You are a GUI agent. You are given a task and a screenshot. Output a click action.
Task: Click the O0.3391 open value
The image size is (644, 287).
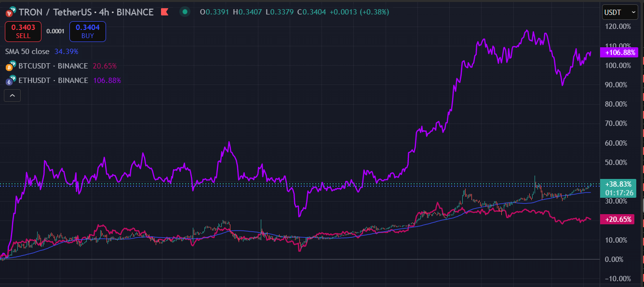coord(215,12)
